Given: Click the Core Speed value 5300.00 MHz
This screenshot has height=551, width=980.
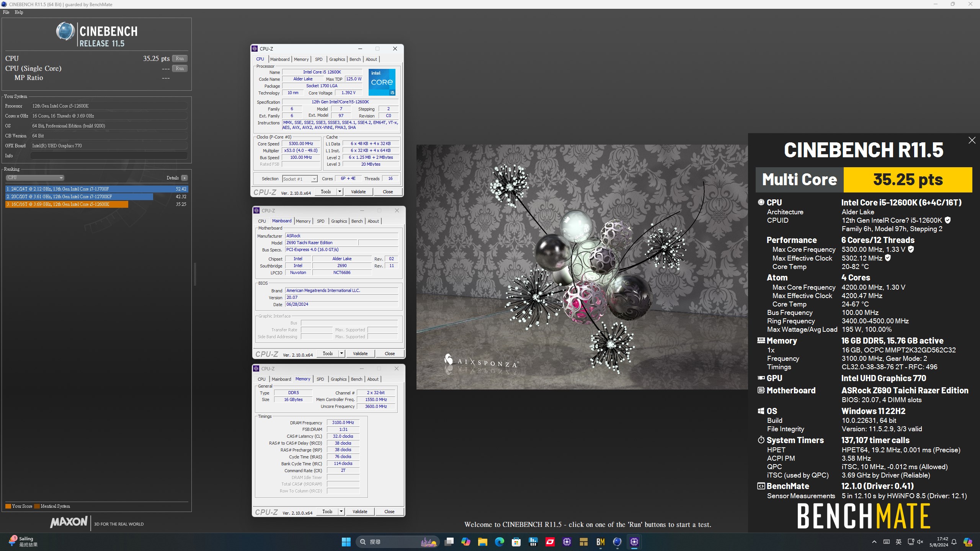Looking at the screenshot, I should coord(301,144).
